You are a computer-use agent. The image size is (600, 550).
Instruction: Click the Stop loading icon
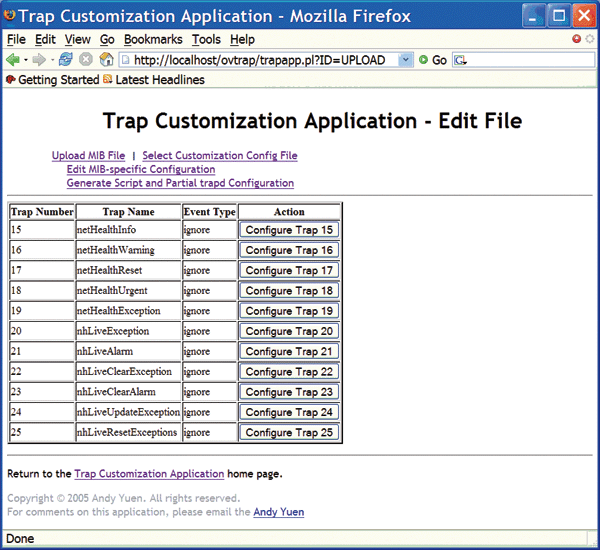[85, 60]
